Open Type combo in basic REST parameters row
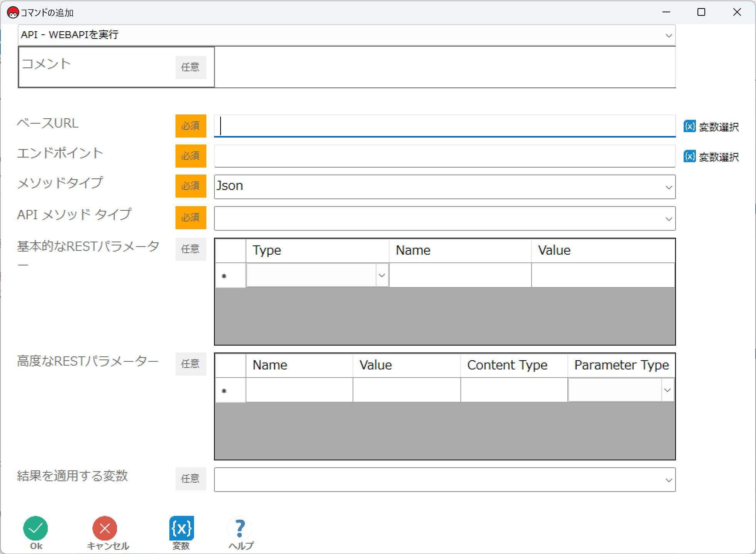This screenshot has width=756, height=554. click(381, 275)
